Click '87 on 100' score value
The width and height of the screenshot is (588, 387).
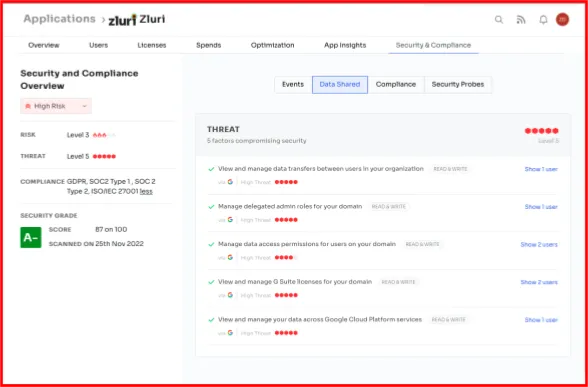pyautogui.click(x=111, y=230)
